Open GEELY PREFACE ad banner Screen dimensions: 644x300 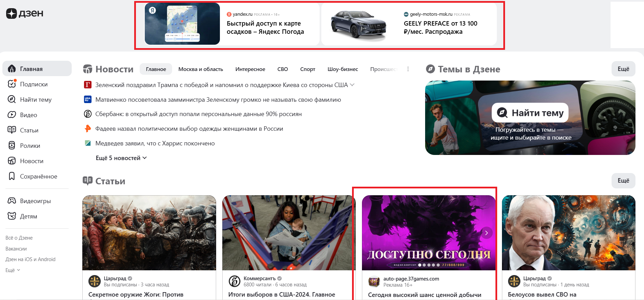(409, 24)
